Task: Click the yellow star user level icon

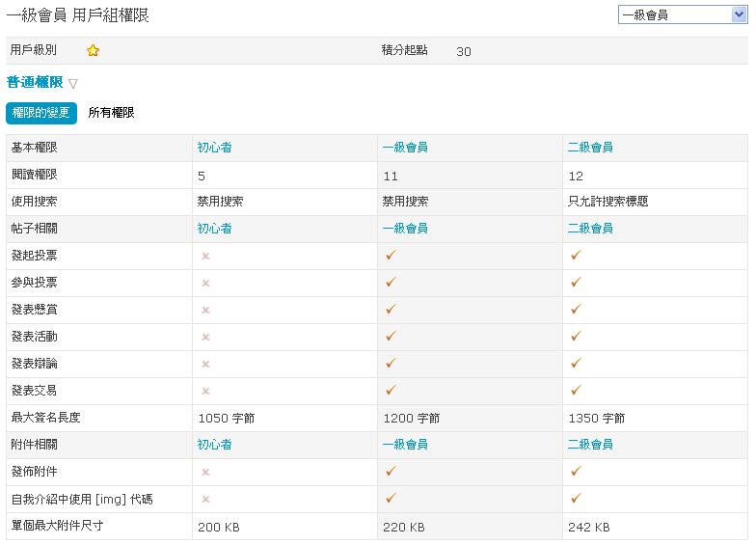Action: [94, 51]
